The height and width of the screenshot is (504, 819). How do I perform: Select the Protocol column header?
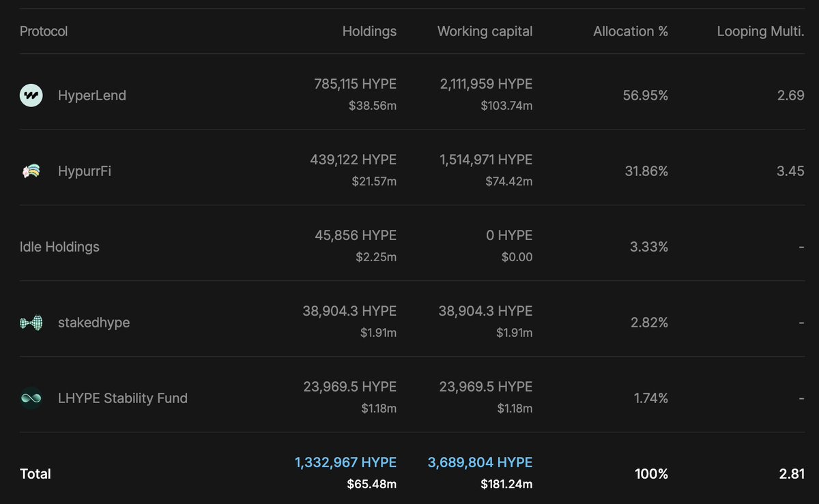(44, 31)
